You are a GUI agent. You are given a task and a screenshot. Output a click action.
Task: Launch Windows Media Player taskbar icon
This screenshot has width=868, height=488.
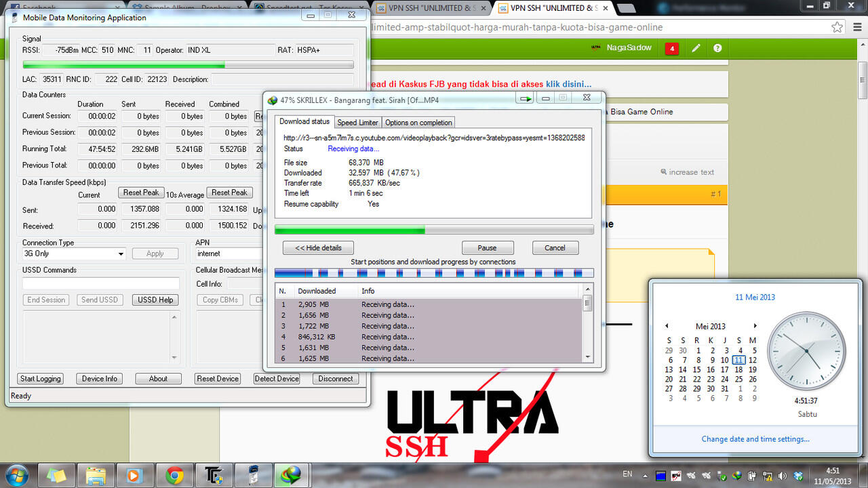pyautogui.click(x=135, y=475)
